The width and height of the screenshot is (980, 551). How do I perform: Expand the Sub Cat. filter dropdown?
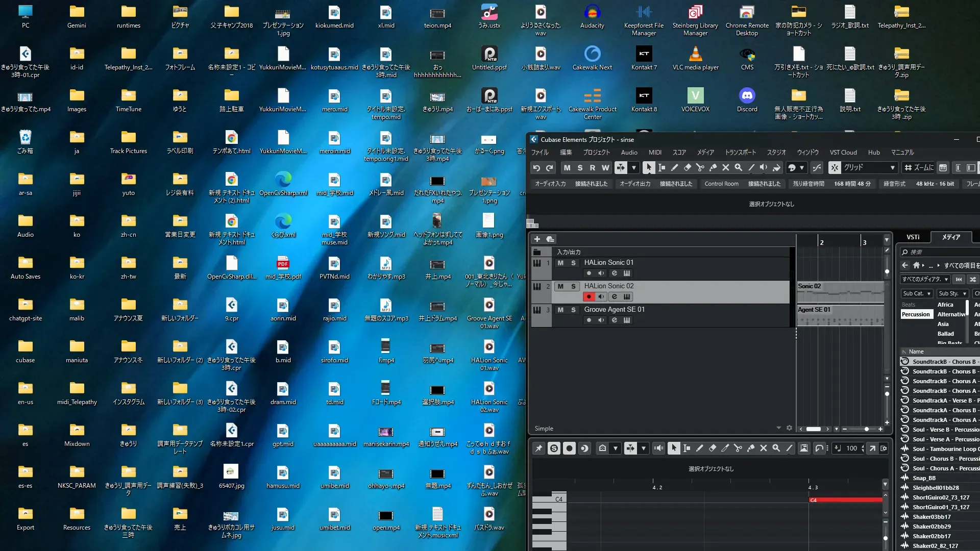pyautogui.click(x=917, y=294)
